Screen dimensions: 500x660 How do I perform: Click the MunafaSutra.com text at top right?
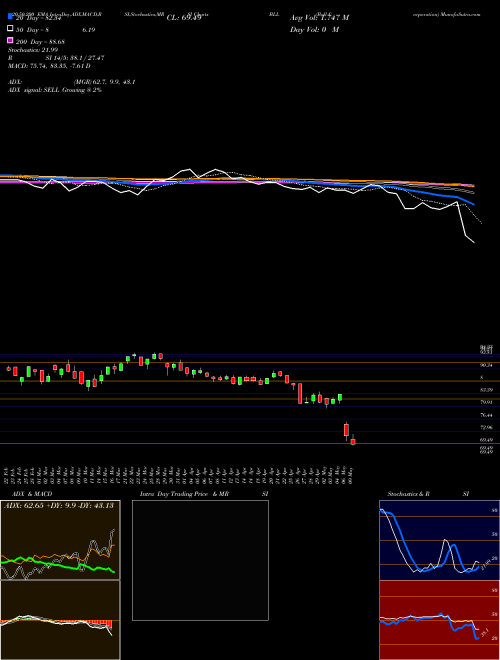pos(461,14)
